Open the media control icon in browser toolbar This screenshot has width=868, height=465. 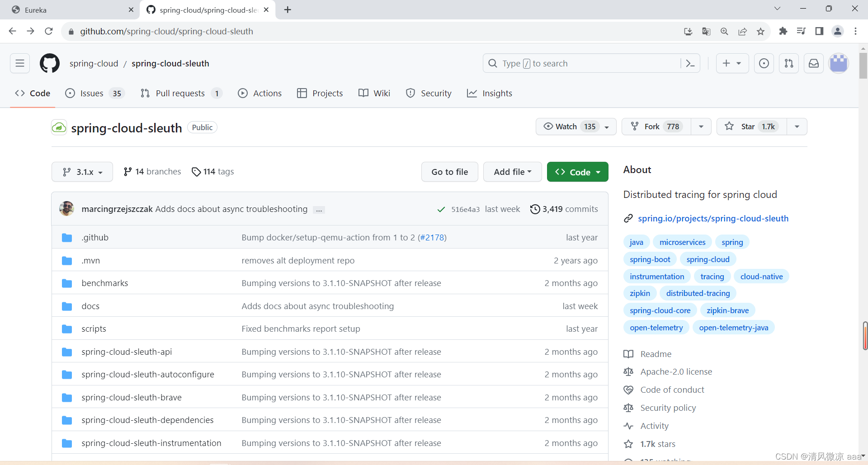pos(801,31)
